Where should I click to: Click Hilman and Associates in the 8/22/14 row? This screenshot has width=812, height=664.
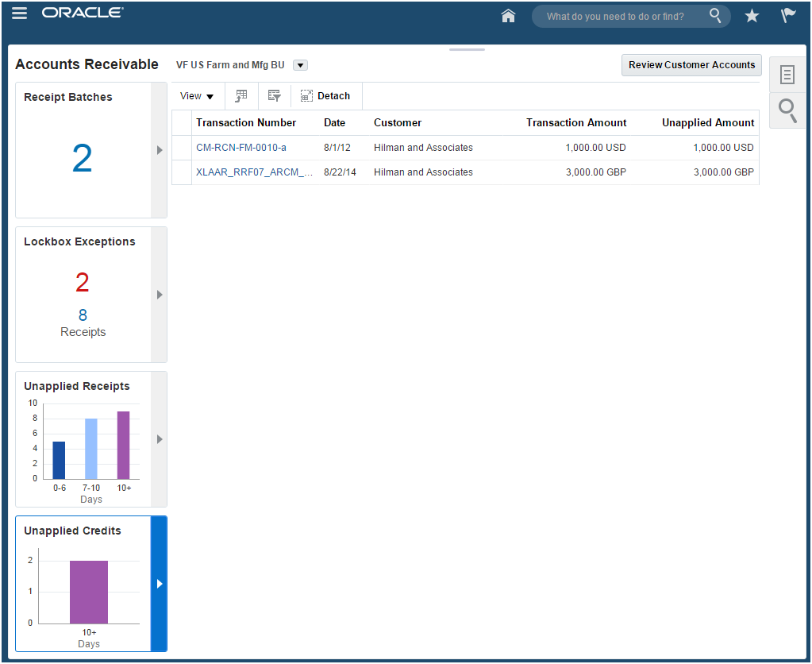423,172
